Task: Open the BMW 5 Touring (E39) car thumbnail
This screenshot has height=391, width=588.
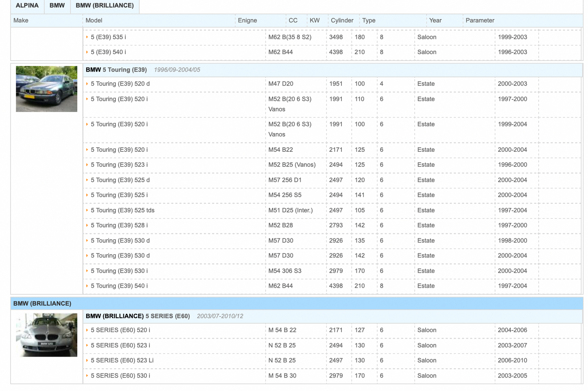Action: point(46,89)
